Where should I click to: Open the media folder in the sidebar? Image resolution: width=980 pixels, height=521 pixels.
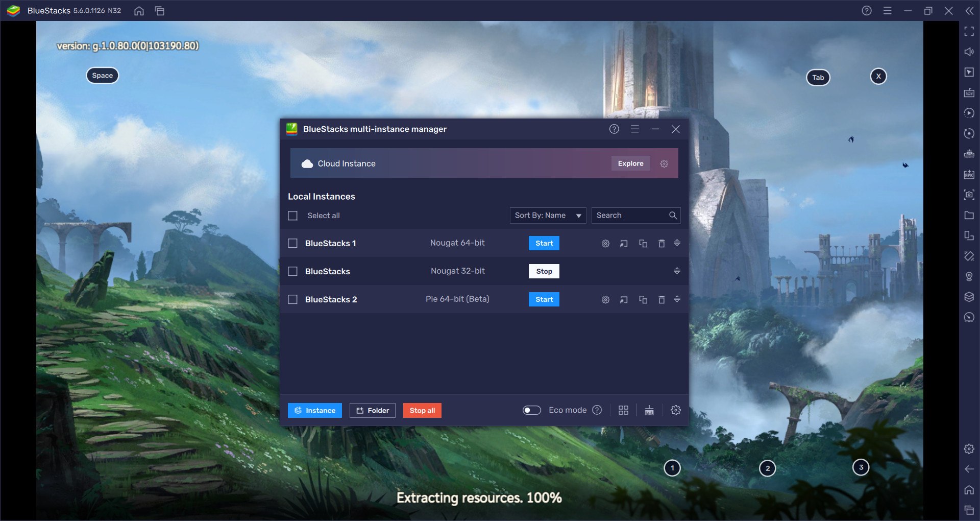click(969, 216)
